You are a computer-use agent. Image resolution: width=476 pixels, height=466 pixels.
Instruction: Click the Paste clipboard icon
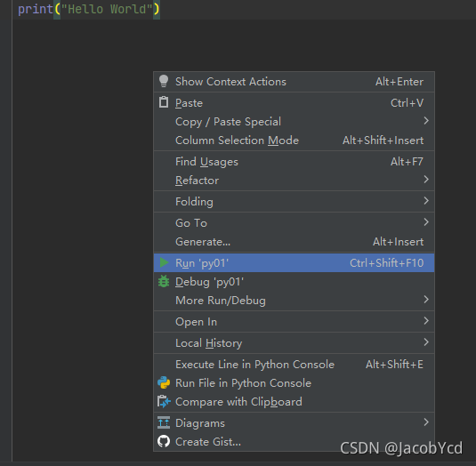164,102
